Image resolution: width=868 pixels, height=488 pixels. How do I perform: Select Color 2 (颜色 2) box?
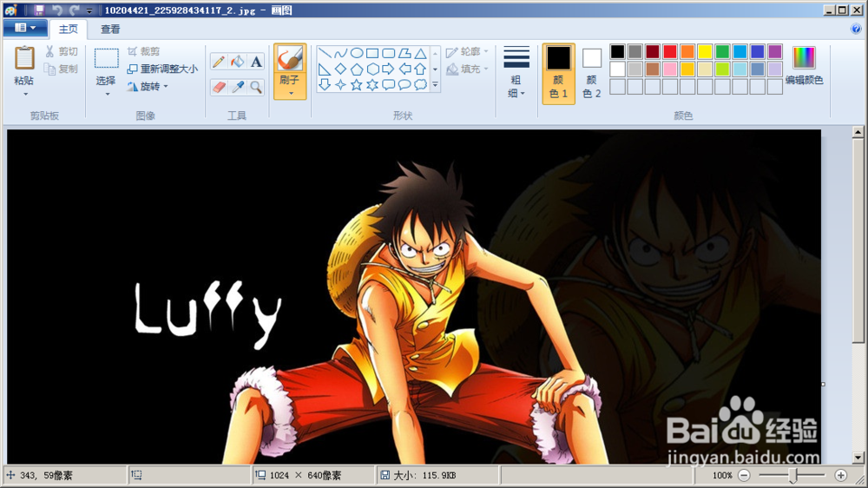point(591,73)
